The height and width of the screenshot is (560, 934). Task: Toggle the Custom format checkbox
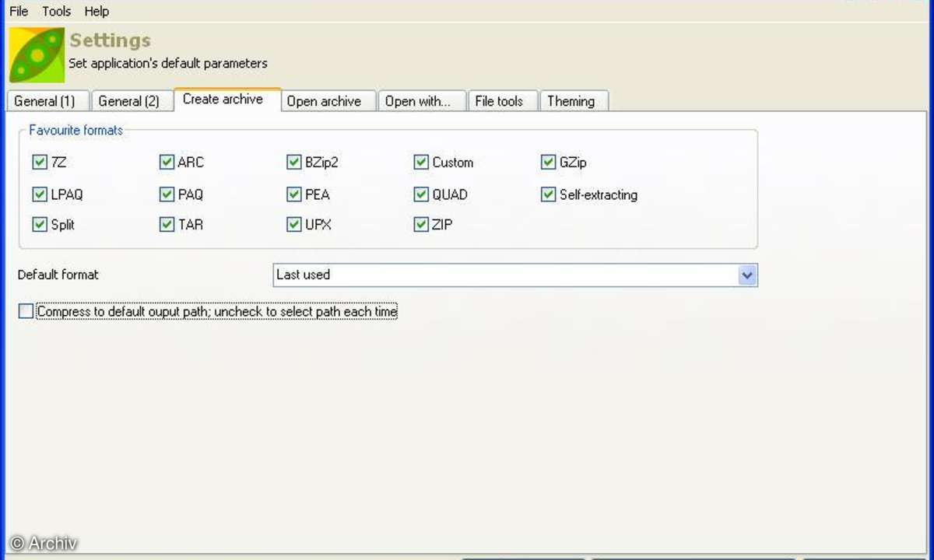421,163
